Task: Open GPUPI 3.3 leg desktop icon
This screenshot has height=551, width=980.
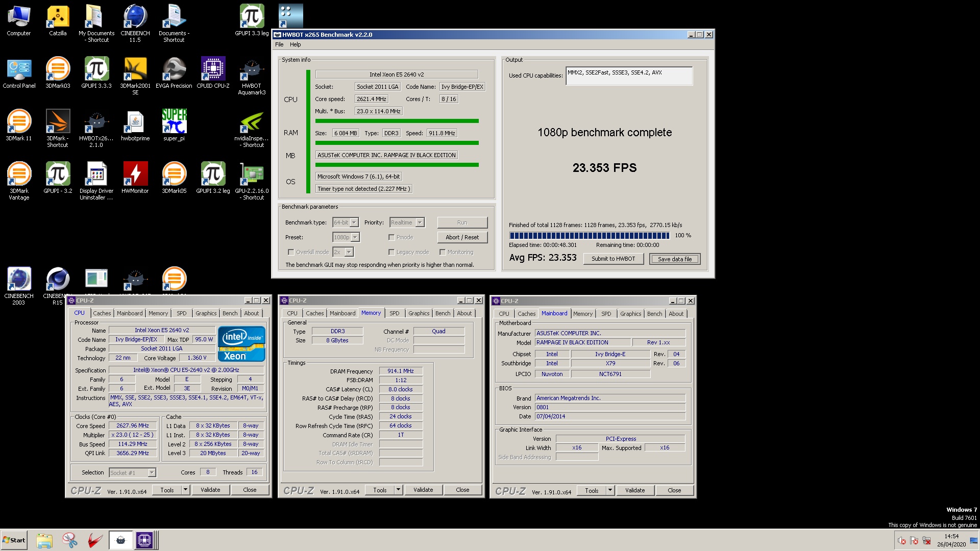Action: 252,20
